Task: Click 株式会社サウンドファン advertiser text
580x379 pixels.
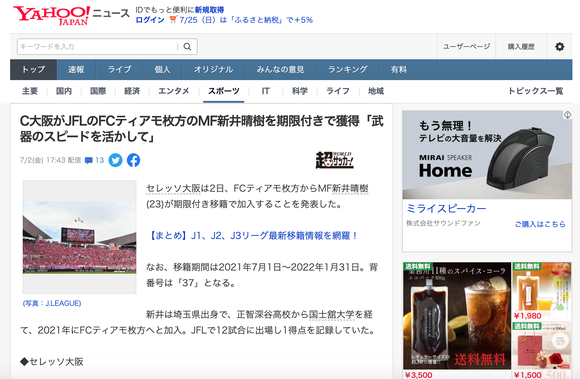Action: [443, 223]
